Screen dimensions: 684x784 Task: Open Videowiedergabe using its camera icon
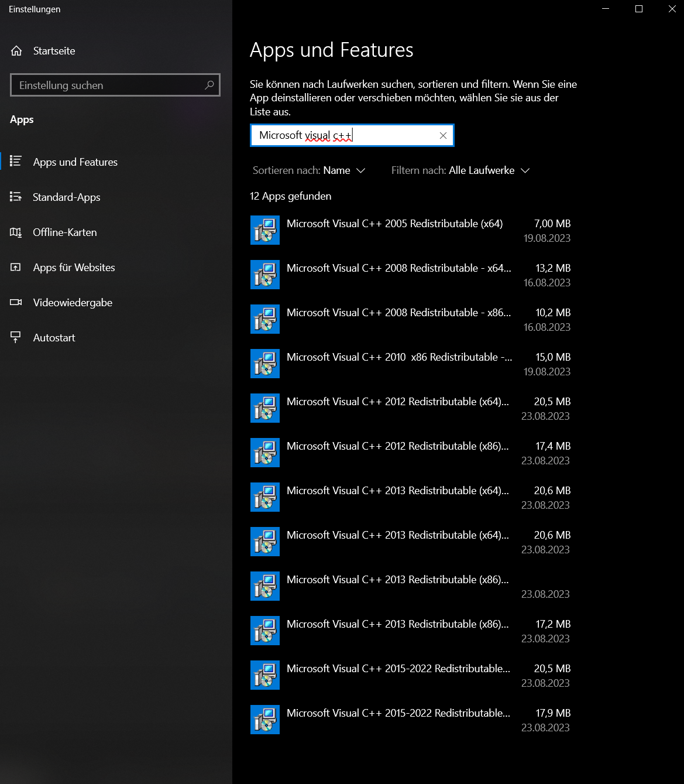pos(16,303)
